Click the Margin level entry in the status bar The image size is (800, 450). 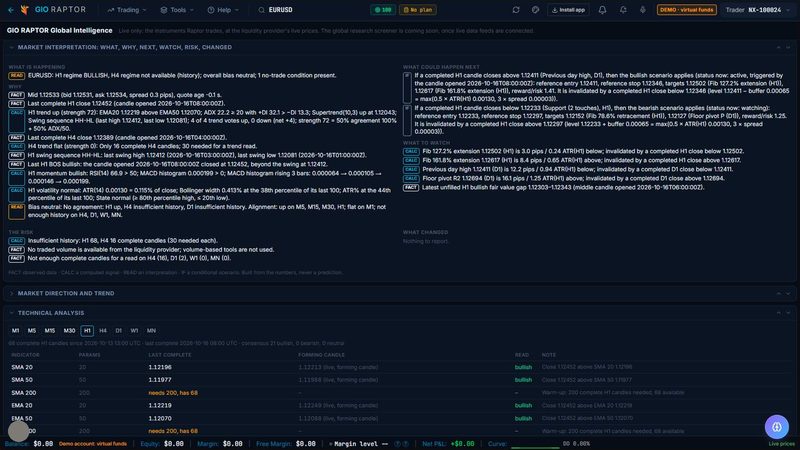[x=358, y=444]
